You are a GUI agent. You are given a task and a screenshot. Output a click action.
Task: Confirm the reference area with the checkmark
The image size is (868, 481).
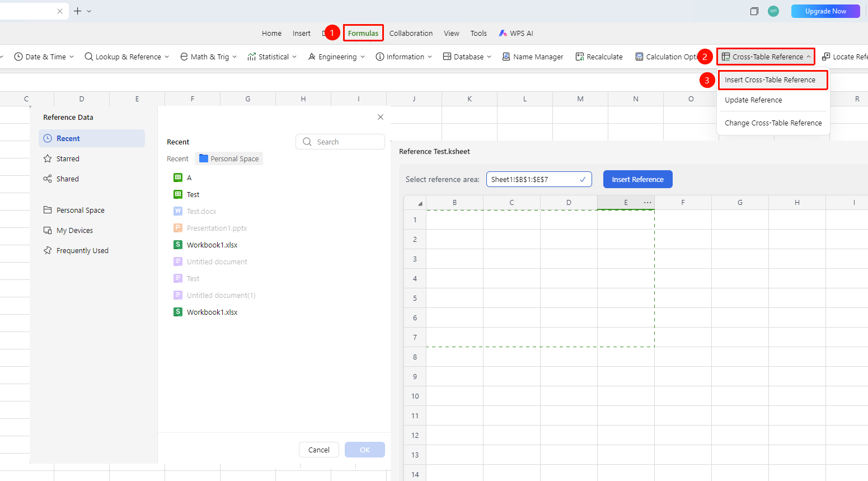[x=583, y=179]
